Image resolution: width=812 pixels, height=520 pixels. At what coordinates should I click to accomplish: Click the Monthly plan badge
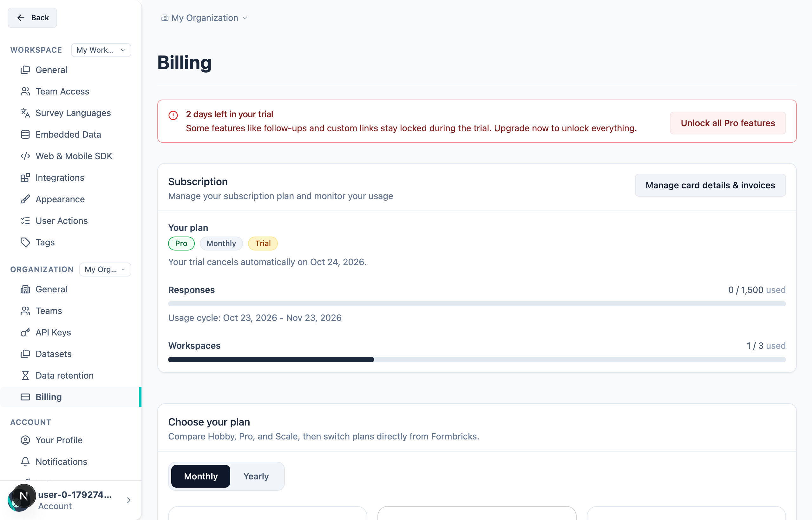click(x=221, y=244)
